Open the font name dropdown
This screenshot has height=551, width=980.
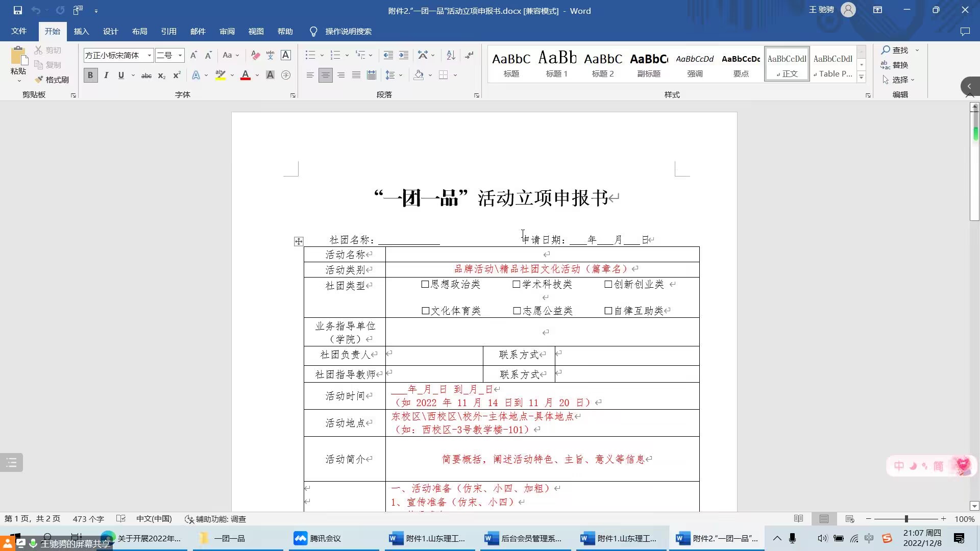(149, 55)
